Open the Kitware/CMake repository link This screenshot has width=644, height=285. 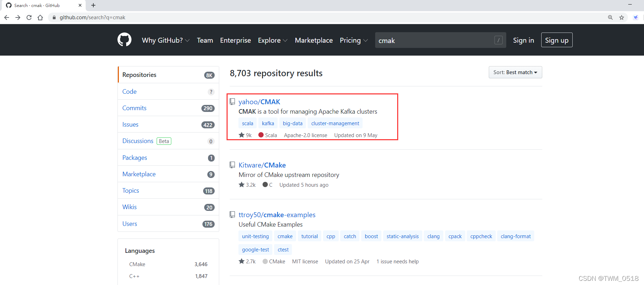tap(262, 165)
